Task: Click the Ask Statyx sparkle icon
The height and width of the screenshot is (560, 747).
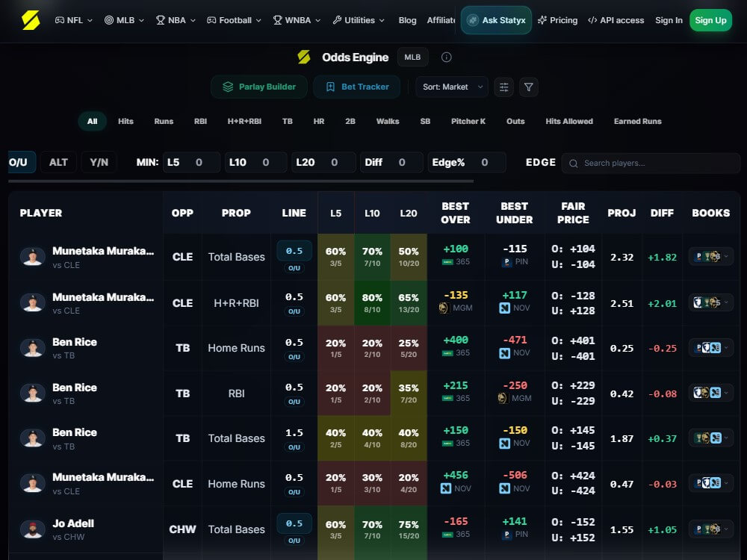Action: [473, 20]
